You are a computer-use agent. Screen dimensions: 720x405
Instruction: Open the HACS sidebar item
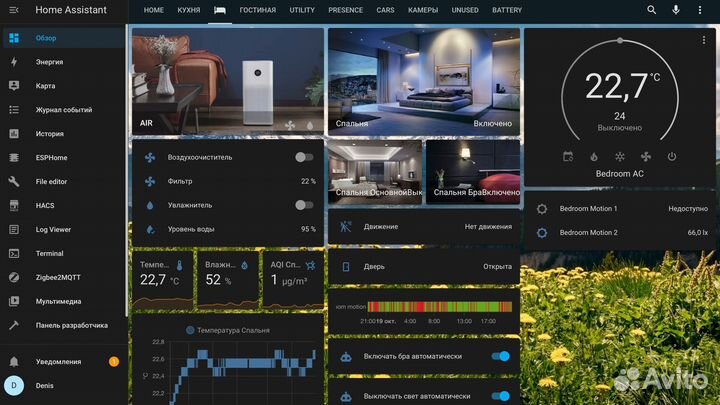(x=44, y=205)
